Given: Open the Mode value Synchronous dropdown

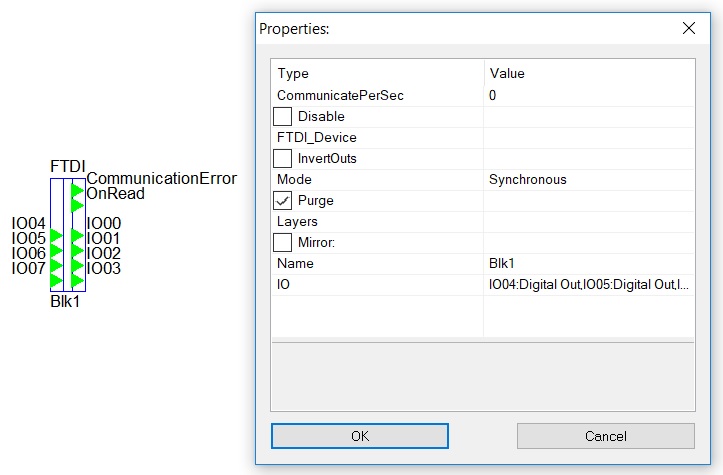Looking at the screenshot, I should coord(589,179).
